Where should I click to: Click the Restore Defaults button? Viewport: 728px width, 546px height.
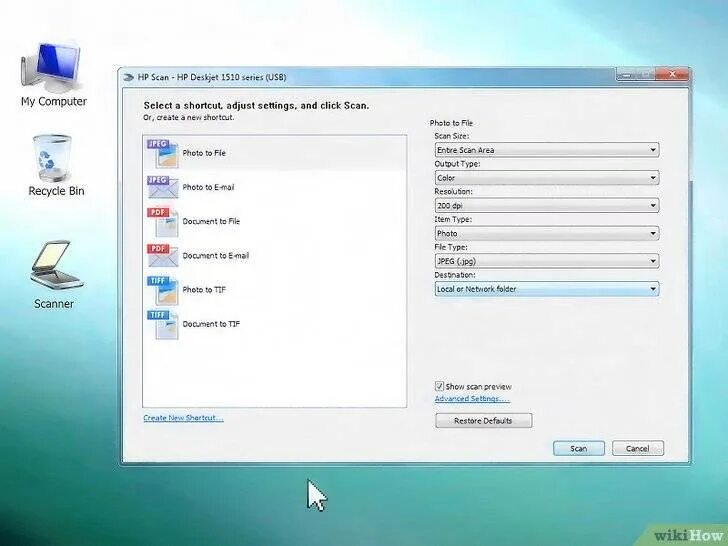(483, 421)
